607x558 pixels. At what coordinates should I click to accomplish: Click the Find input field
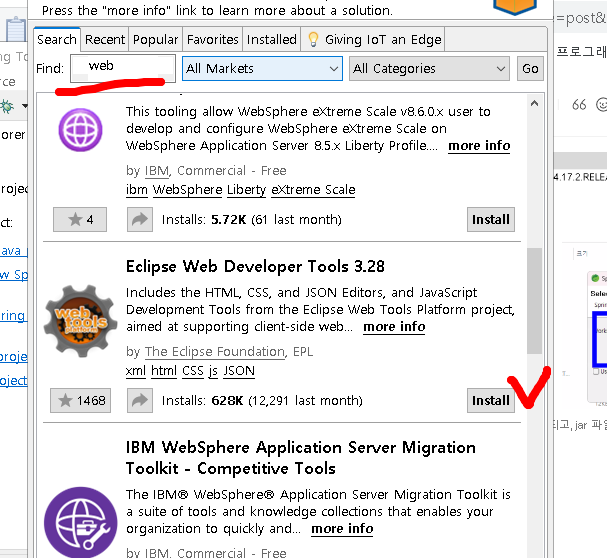coord(123,68)
